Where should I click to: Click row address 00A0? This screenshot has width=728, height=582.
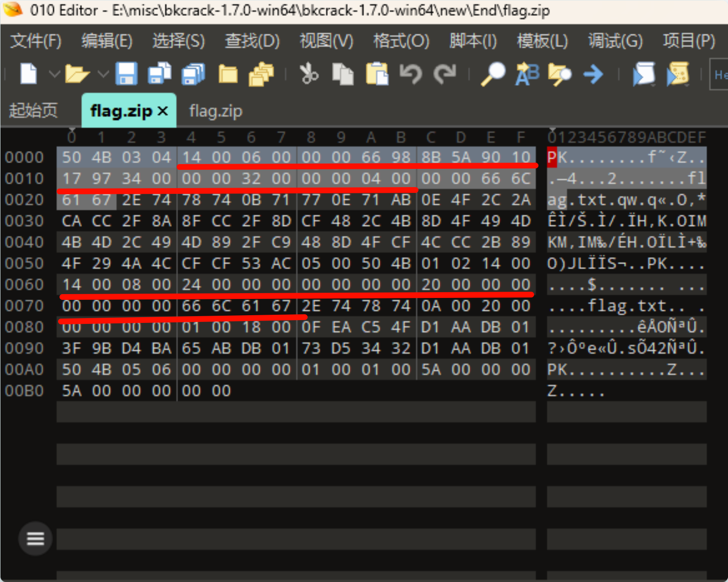pyautogui.click(x=24, y=369)
